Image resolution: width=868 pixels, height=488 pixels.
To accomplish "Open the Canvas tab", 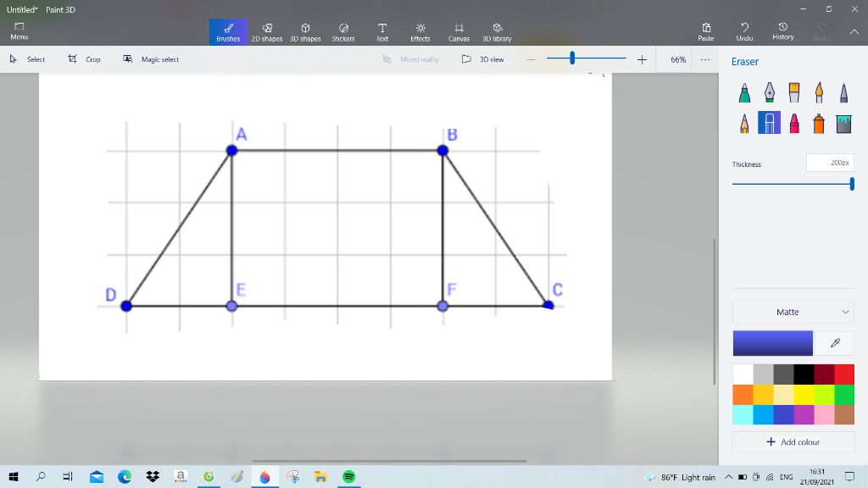I will pyautogui.click(x=459, y=31).
